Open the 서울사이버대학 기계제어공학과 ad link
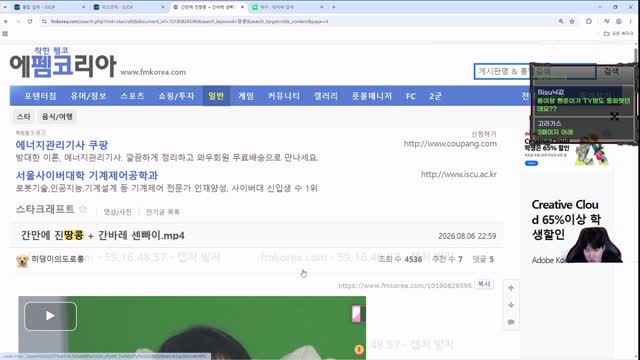Image resolution: width=640 pixels, height=360 pixels. tap(87, 176)
